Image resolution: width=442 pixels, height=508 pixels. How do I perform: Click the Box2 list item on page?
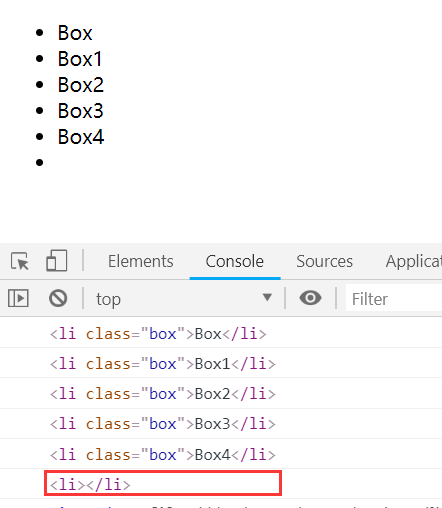click(81, 85)
